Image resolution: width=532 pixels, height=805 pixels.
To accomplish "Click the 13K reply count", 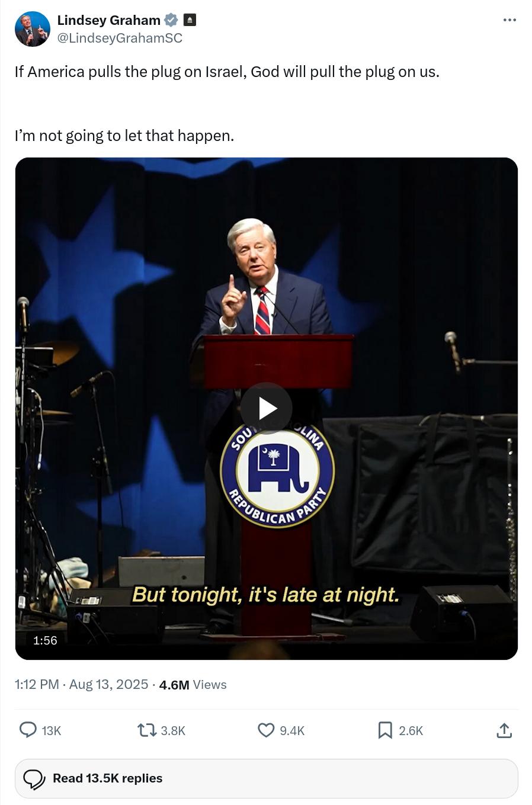I will (52, 731).
